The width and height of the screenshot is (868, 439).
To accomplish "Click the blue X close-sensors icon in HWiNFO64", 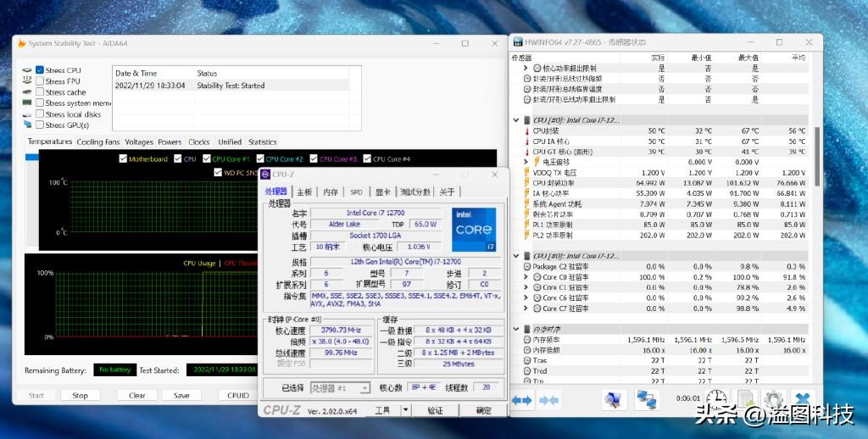I will click(802, 398).
